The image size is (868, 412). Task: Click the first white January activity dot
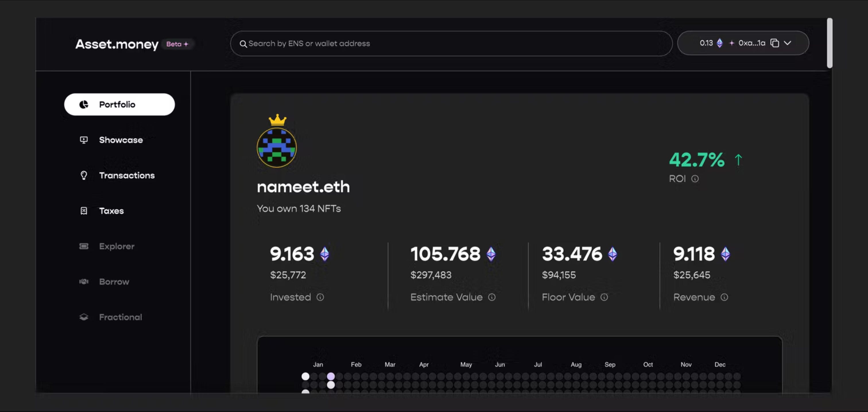[x=305, y=376]
